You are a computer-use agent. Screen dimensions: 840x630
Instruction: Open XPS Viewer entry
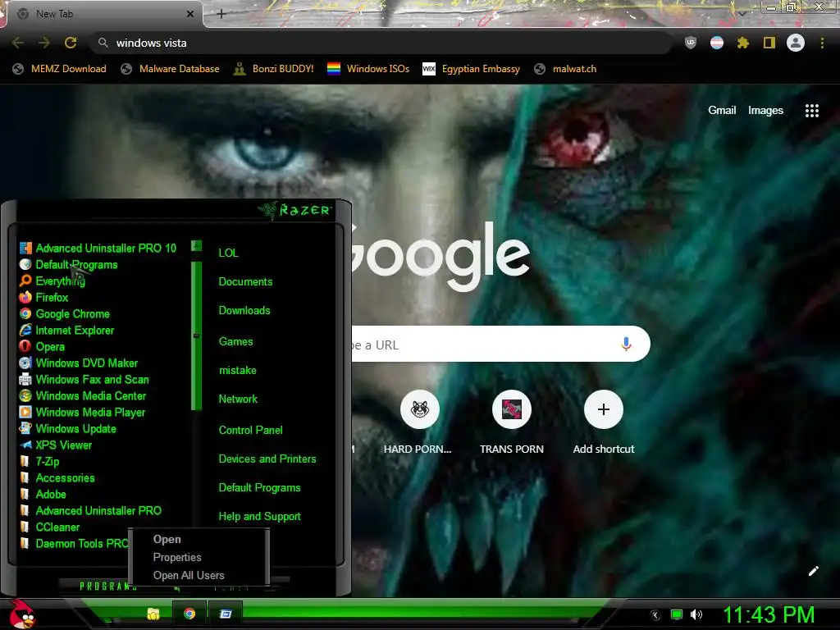pyautogui.click(x=56, y=445)
